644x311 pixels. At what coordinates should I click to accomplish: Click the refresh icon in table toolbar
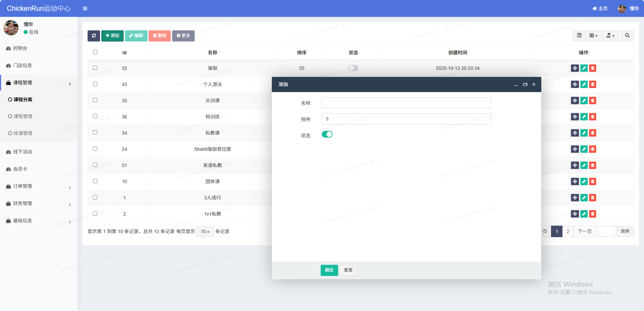94,36
